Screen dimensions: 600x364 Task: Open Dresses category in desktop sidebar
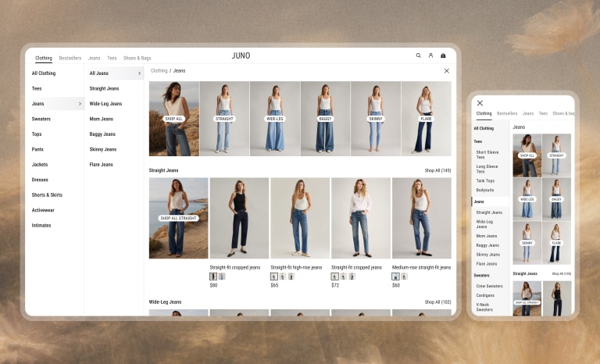coord(40,180)
